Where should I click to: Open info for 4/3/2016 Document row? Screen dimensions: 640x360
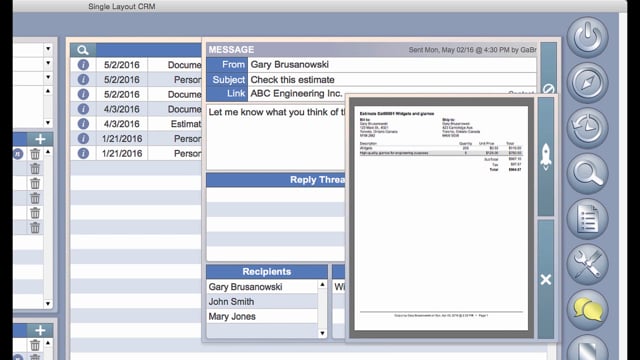click(83, 109)
